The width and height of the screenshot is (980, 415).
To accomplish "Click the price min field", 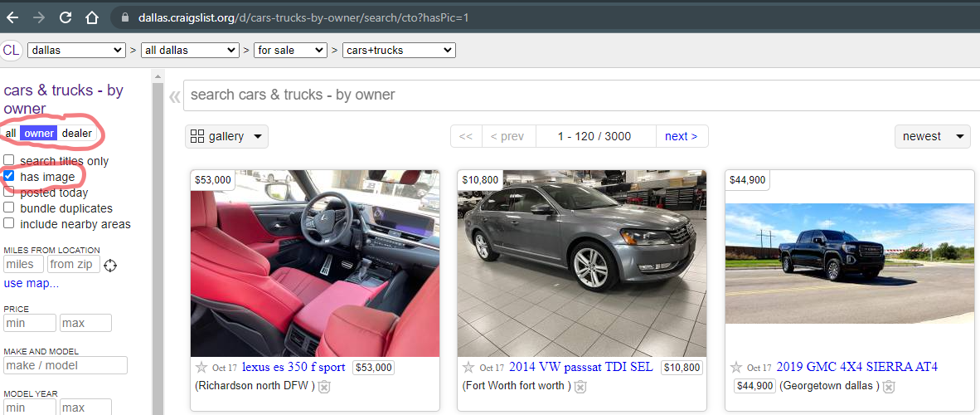I will point(30,323).
